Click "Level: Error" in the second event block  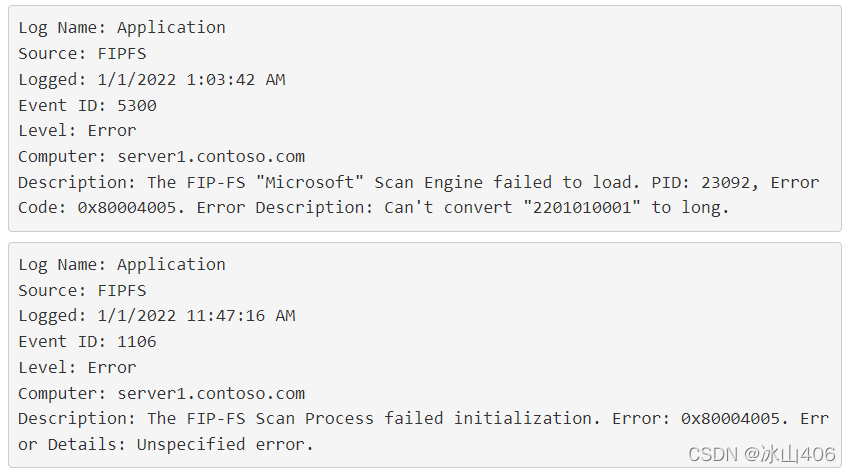[77, 368]
